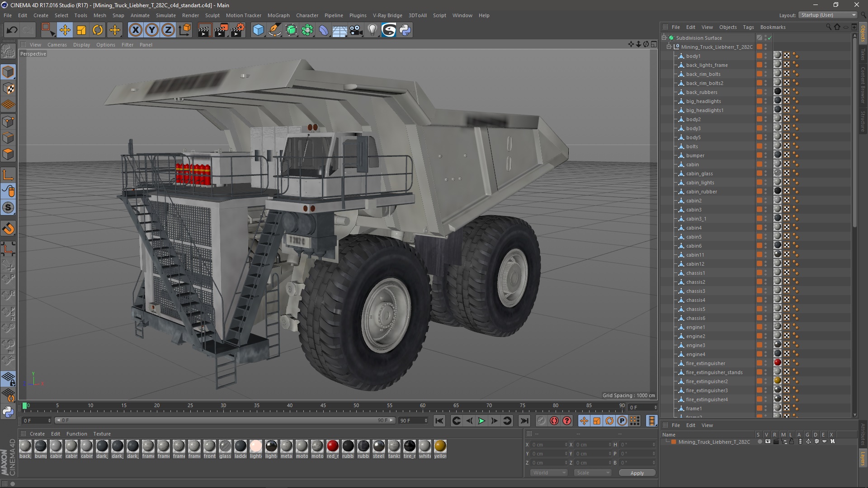Select the Rotate tool
The width and height of the screenshot is (868, 488).
pyautogui.click(x=98, y=30)
